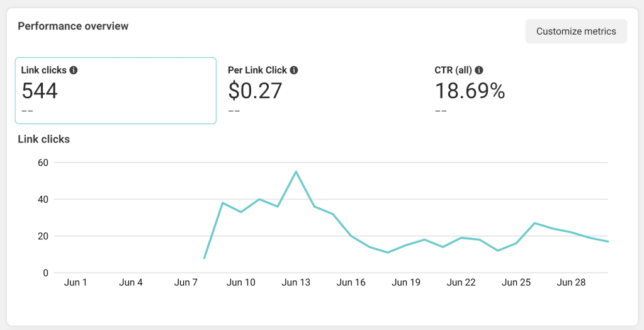Select the Link clicks metric card
Screen dimensions: 644x330
click(x=116, y=91)
